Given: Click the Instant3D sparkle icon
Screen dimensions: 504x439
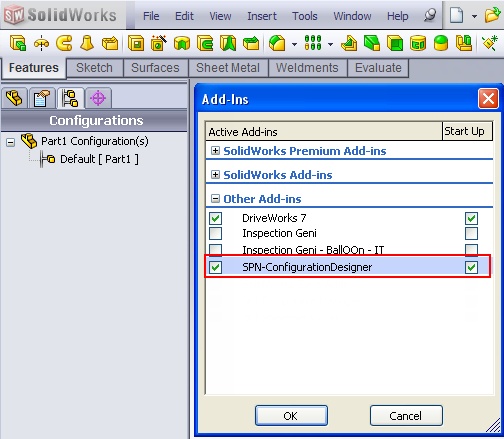Looking at the screenshot, I should point(490,43).
